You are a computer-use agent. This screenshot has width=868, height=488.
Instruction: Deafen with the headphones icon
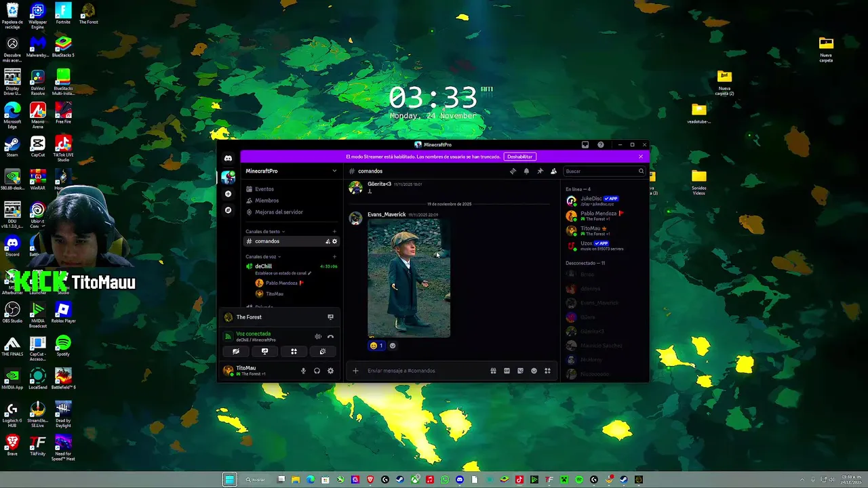(317, 371)
